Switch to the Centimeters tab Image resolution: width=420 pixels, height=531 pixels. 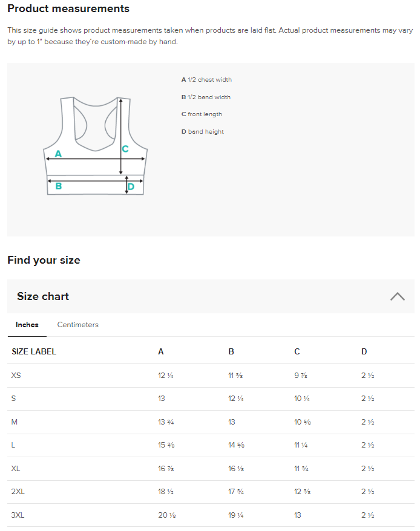coord(77,325)
